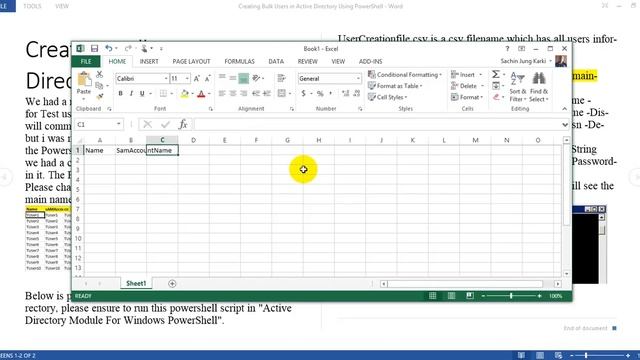
Task: Click the Orientation text angle icon
Action: 256,78
